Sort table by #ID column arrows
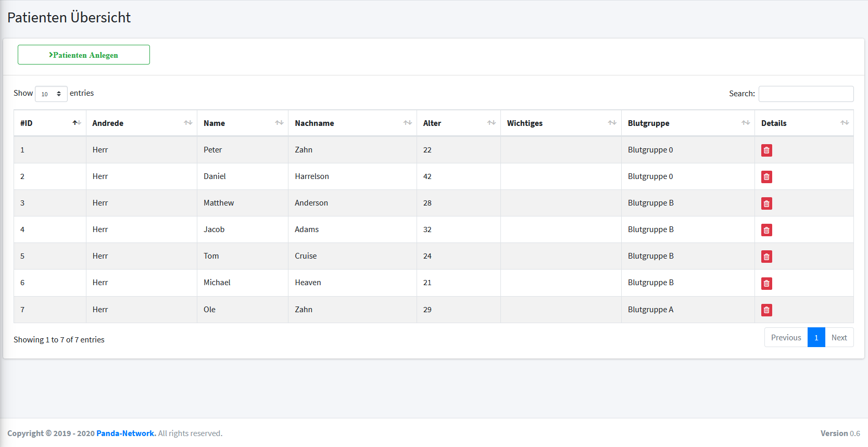Screen dimensions: 868x447 point(77,123)
